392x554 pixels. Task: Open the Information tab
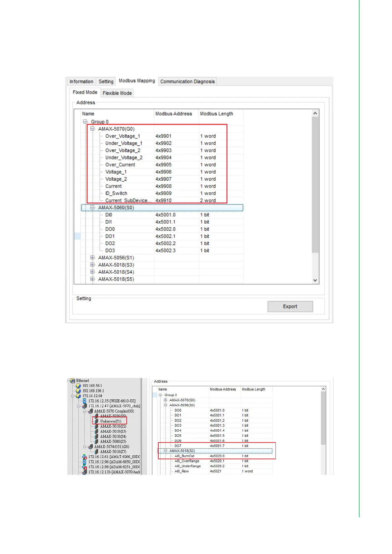pyautogui.click(x=81, y=82)
